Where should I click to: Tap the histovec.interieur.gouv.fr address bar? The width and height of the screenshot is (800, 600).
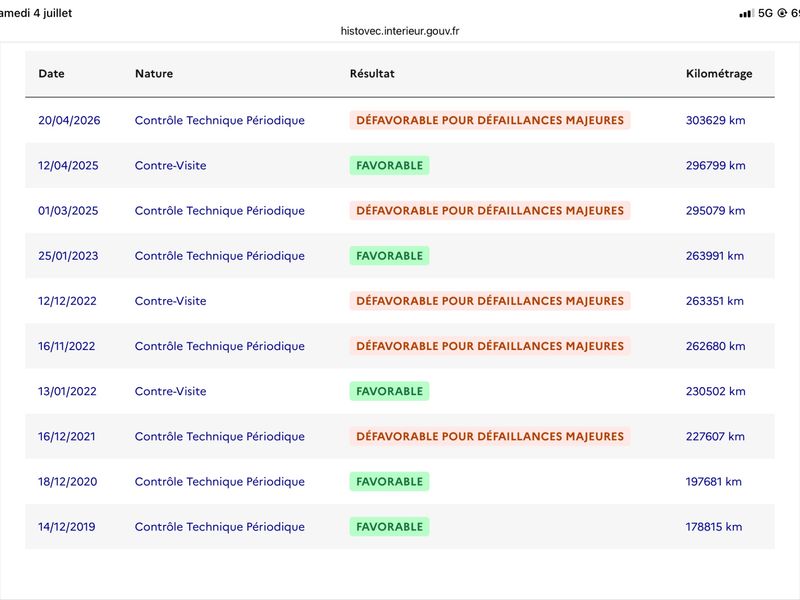click(400, 31)
